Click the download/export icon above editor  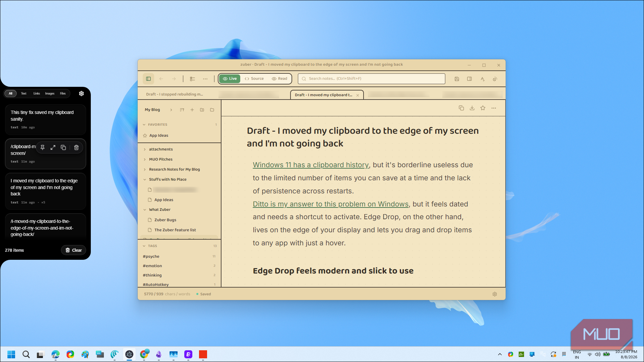[472, 108]
